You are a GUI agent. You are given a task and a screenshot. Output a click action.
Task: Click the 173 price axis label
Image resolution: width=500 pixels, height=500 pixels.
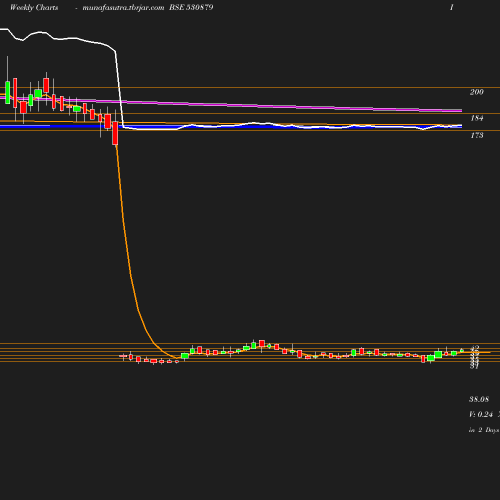(477, 135)
